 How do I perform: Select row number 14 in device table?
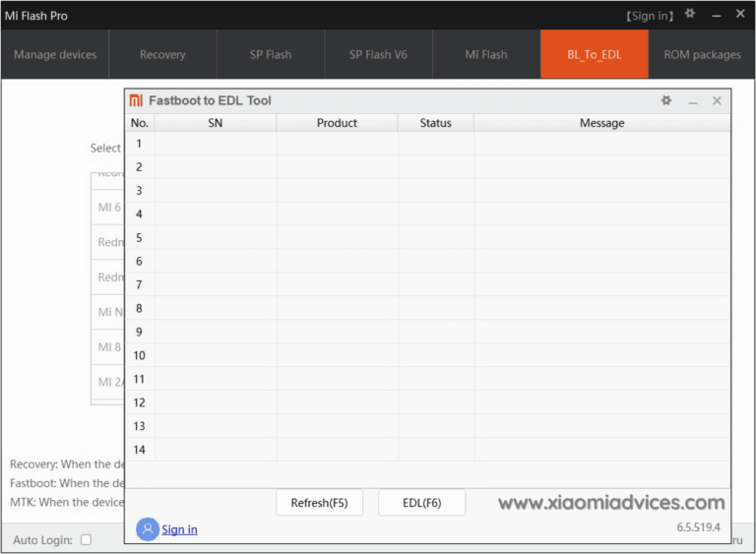[x=427, y=450]
